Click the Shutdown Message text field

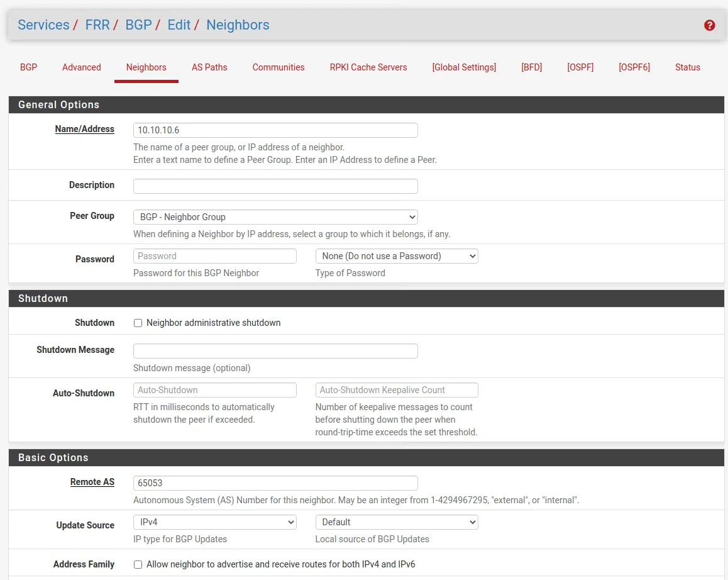[x=275, y=351]
